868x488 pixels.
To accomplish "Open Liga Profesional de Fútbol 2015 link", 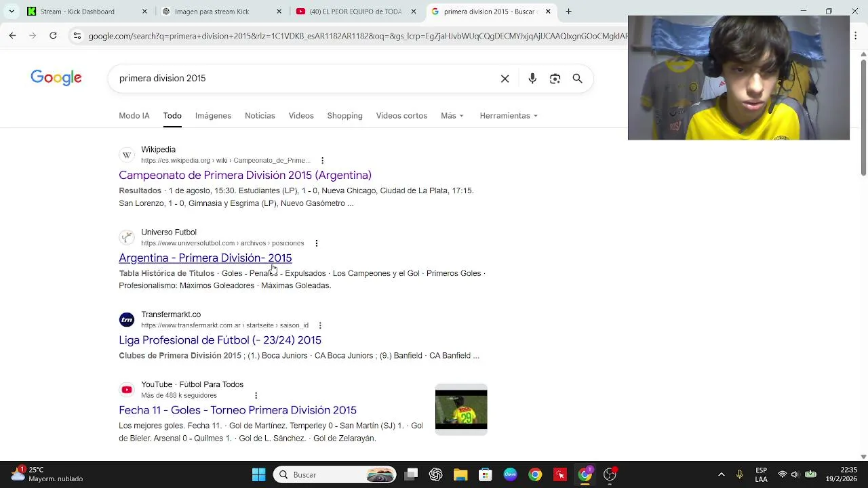I will [220, 340].
